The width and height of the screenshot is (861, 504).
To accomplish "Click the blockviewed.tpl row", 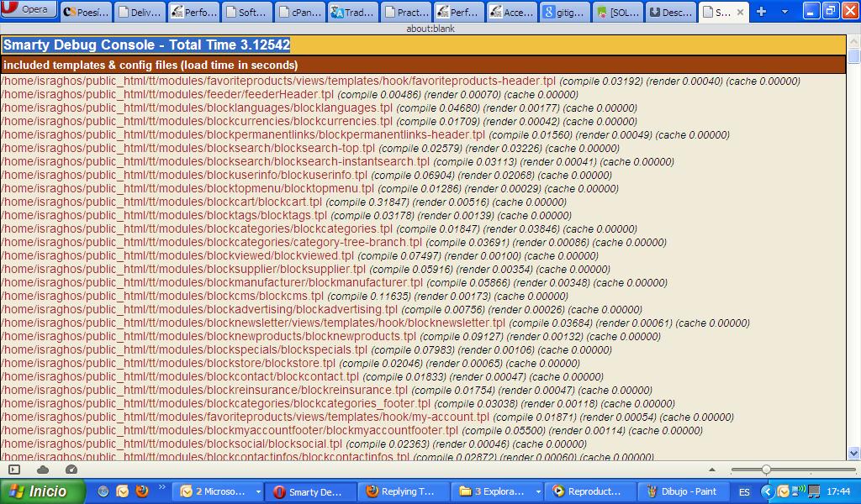I will tap(300, 255).
